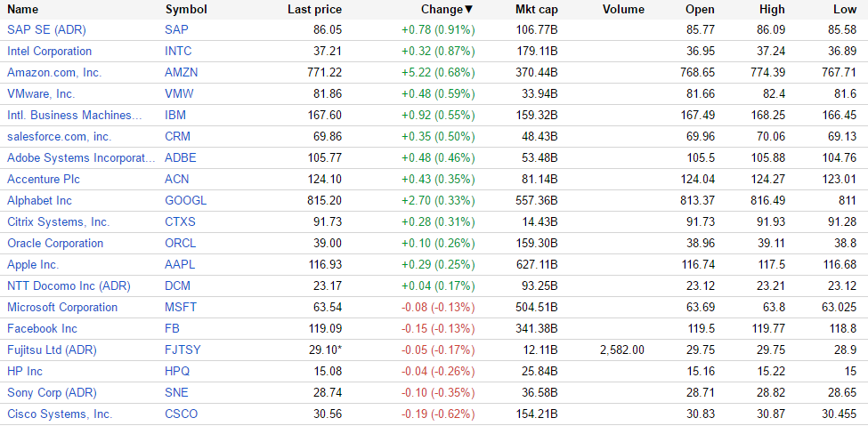Viewport: 868px width, 426px height.
Task: Click the Mkt cap column header
Action: (x=536, y=9)
